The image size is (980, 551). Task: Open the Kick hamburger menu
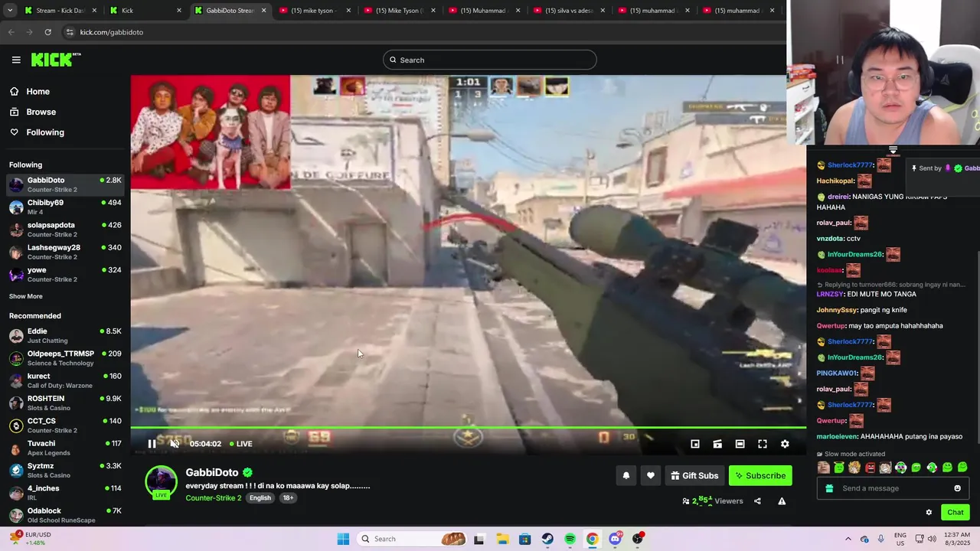pyautogui.click(x=16, y=60)
